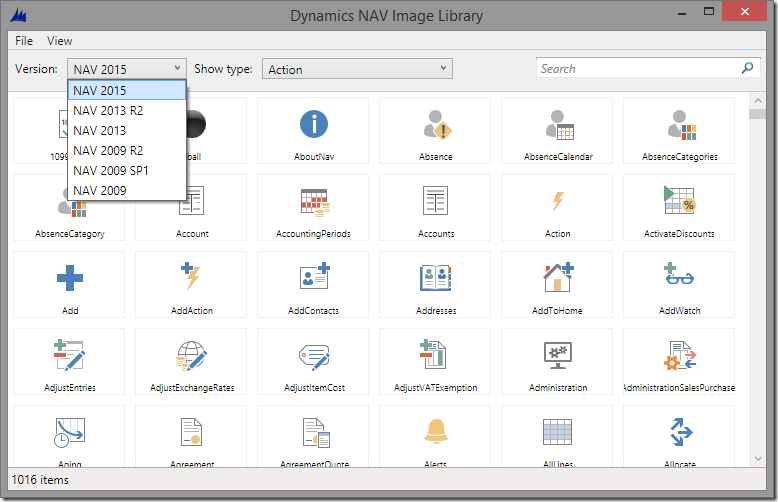
Task: Click the Dynamics NAV app logo
Action: pos(18,15)
